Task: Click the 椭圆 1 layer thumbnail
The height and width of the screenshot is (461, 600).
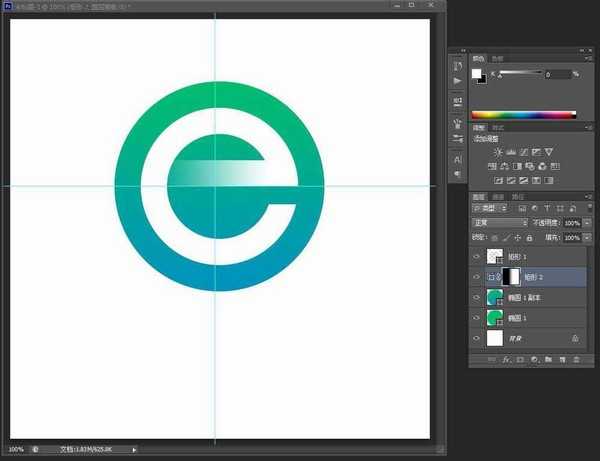Action: (x=493, y=318)
